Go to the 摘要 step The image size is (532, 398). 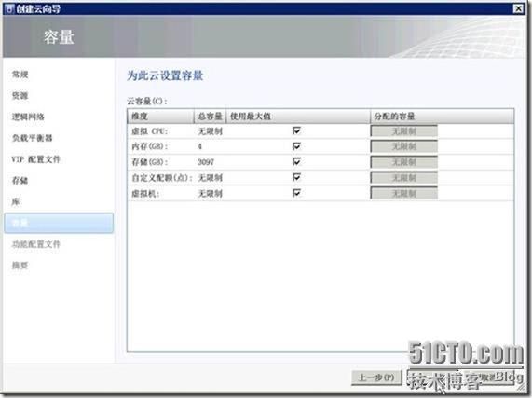pyautogui.click(x=20, y=266)
